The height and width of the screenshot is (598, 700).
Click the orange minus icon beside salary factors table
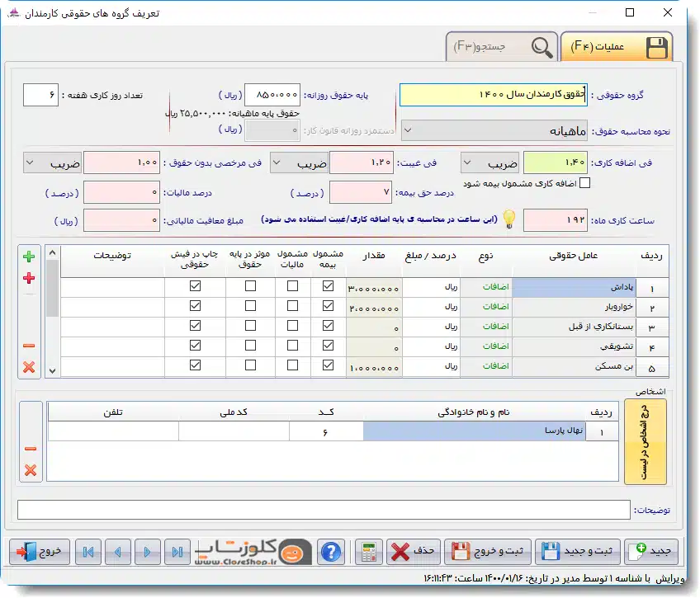tap(29, 346)
